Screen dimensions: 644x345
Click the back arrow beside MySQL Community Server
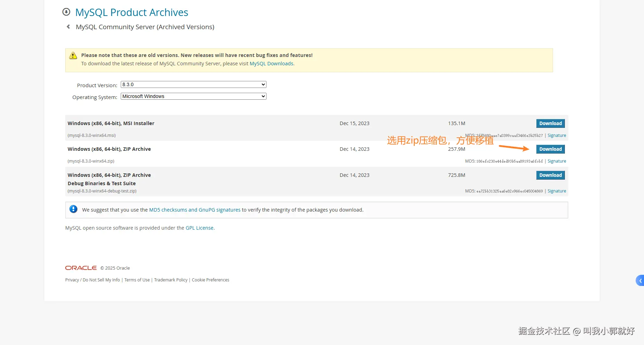coord(68,27)
